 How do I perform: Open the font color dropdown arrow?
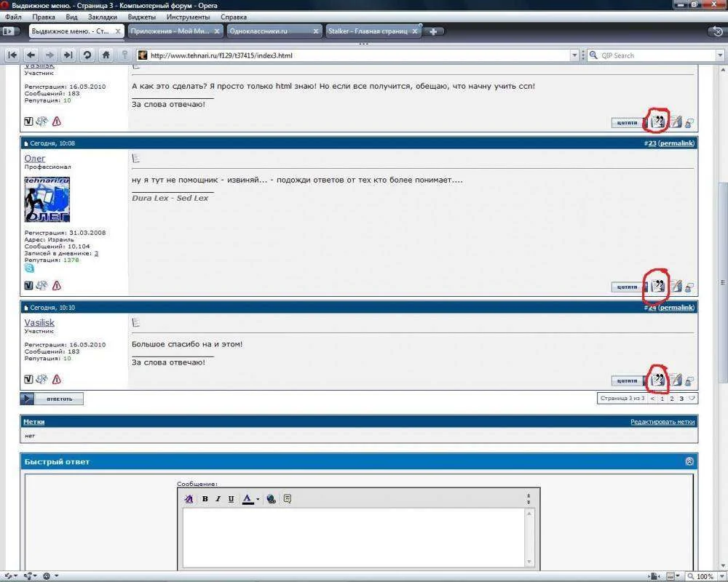point(258,499)
